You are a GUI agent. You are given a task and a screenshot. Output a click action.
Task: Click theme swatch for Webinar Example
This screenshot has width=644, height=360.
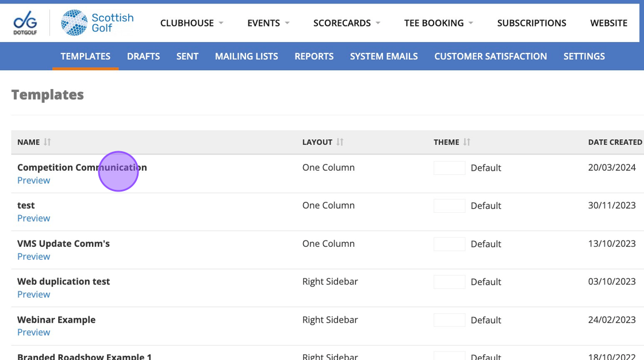449,320
